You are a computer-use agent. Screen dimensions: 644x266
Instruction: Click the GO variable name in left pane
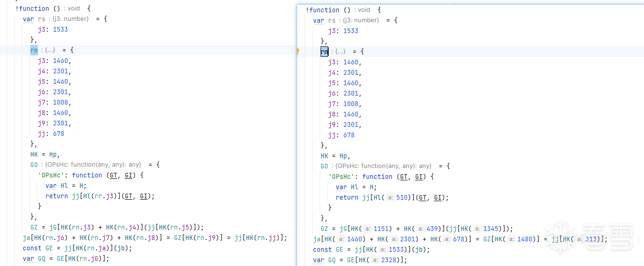(34, 165)
